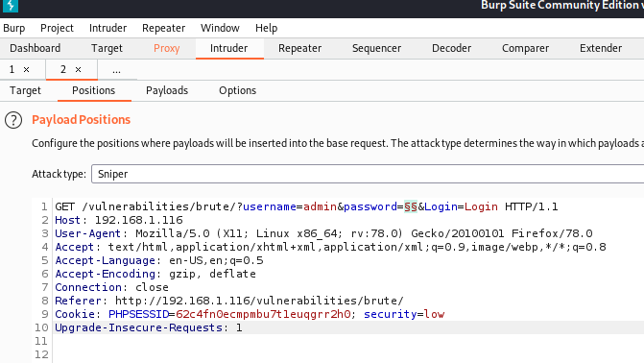Open the Intruder menu
This screenshot has height=363, width=644.
107,28
